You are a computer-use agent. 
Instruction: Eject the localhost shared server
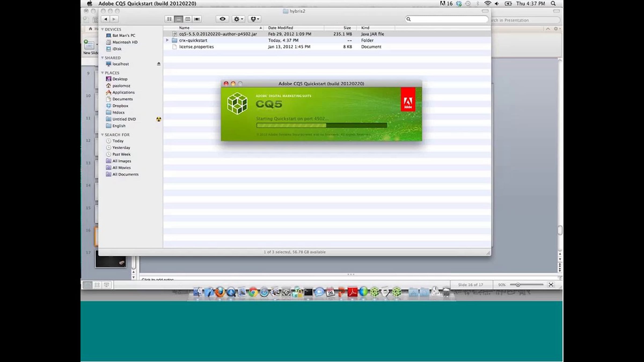coord(159,64)
